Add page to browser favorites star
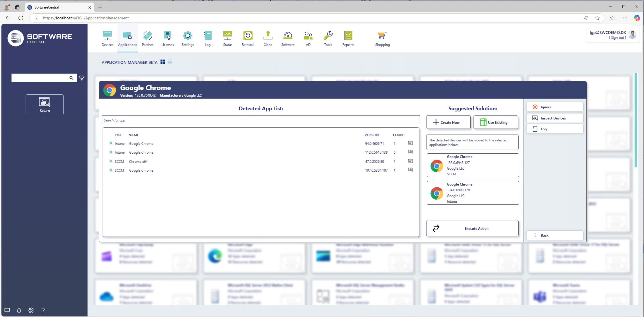The width and height of the screenshot is (644, 317). [x=597, y=18]
